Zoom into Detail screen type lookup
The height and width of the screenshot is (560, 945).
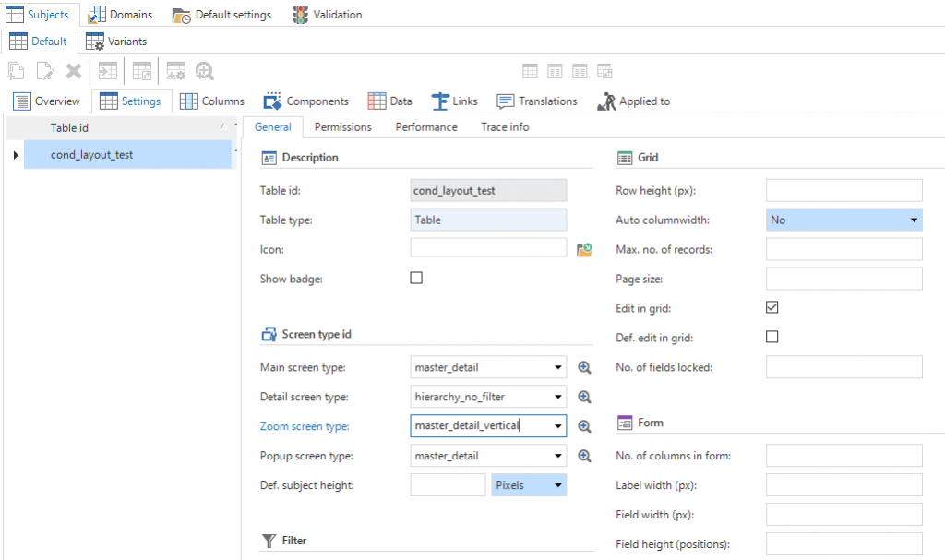[584, 397]
